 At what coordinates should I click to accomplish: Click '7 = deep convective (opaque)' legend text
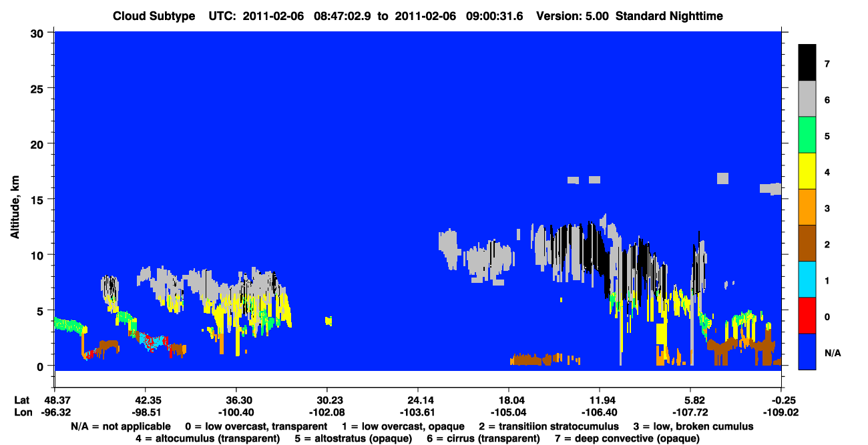point(627,438)
